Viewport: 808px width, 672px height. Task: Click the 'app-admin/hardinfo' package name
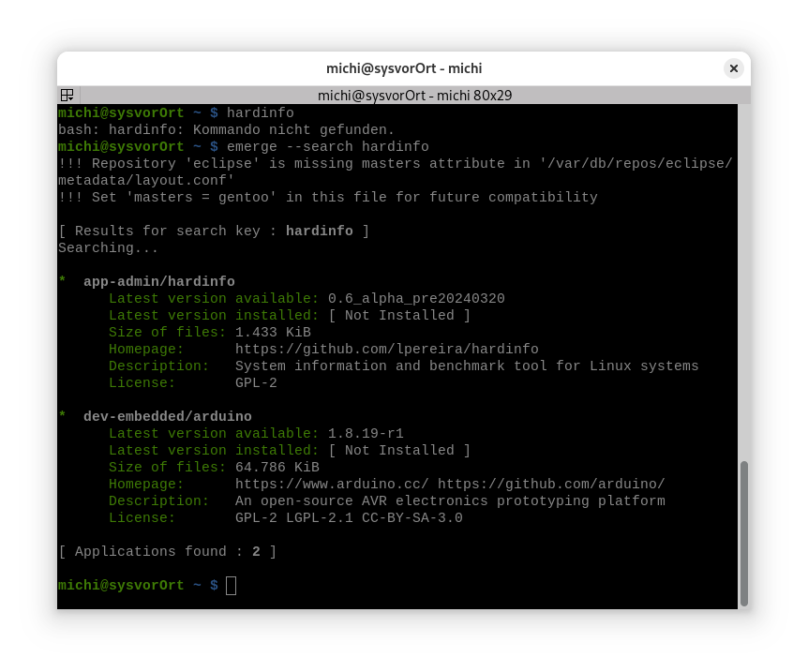point(159,281)
